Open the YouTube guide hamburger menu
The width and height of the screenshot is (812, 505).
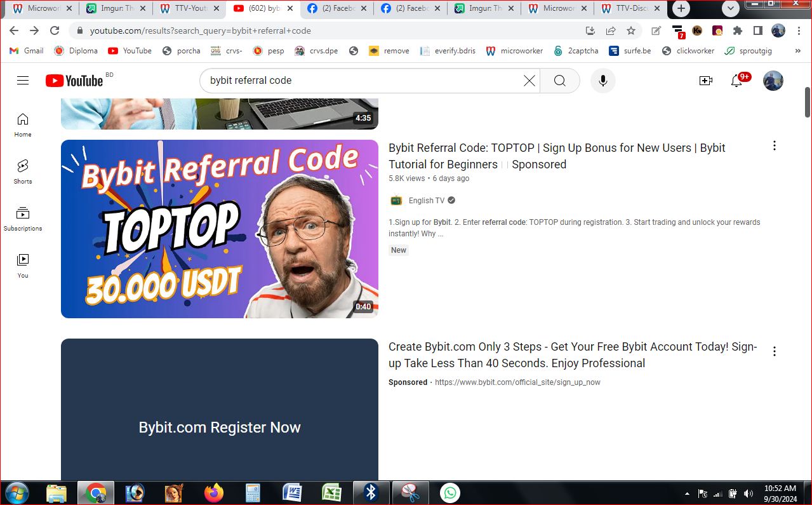[23, 81]
